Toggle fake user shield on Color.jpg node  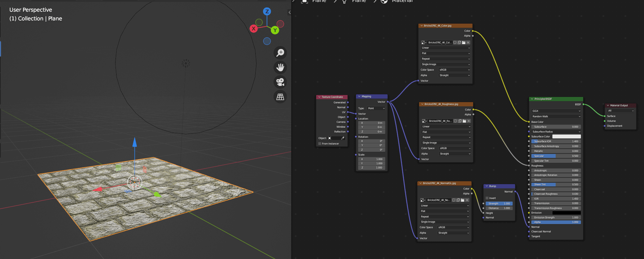tap(455, 42)
